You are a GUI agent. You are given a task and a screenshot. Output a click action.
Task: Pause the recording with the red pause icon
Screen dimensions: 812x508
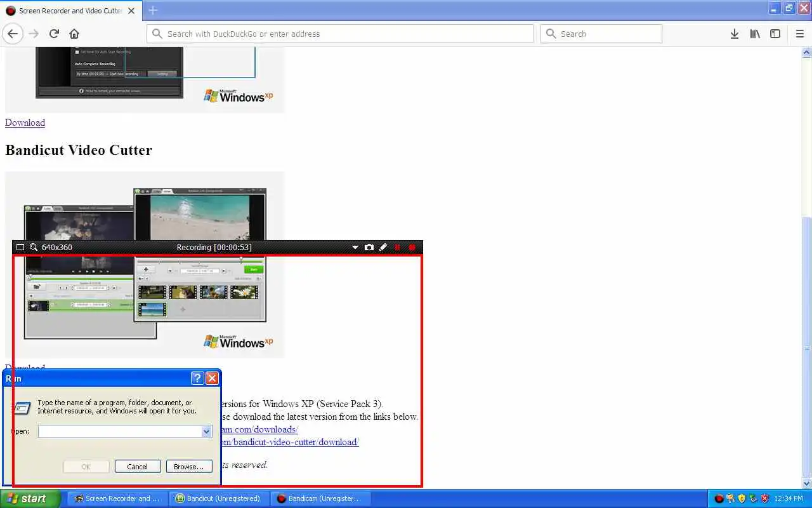[x=398, y=248]
